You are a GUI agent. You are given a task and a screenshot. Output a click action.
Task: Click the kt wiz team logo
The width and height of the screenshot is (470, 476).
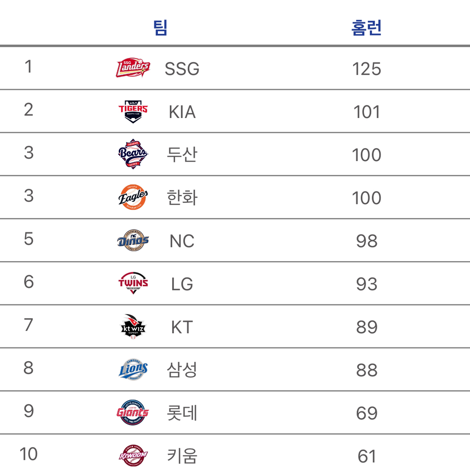tap(133, 326)
